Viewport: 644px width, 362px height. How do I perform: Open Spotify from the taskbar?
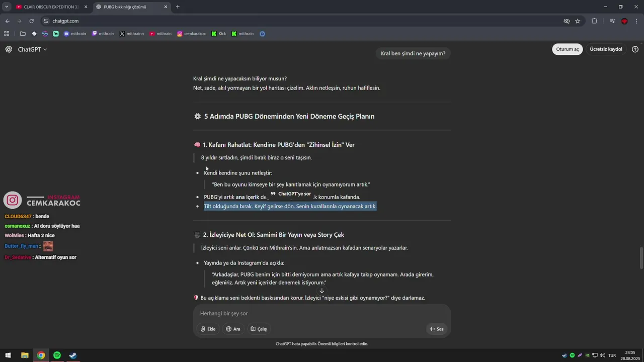point(57,355)
